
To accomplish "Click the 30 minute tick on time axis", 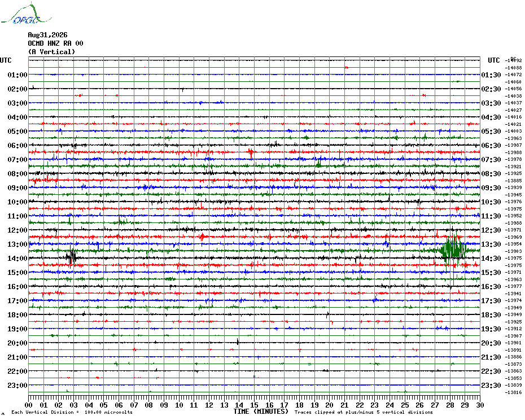I will (x=480, y=405).
